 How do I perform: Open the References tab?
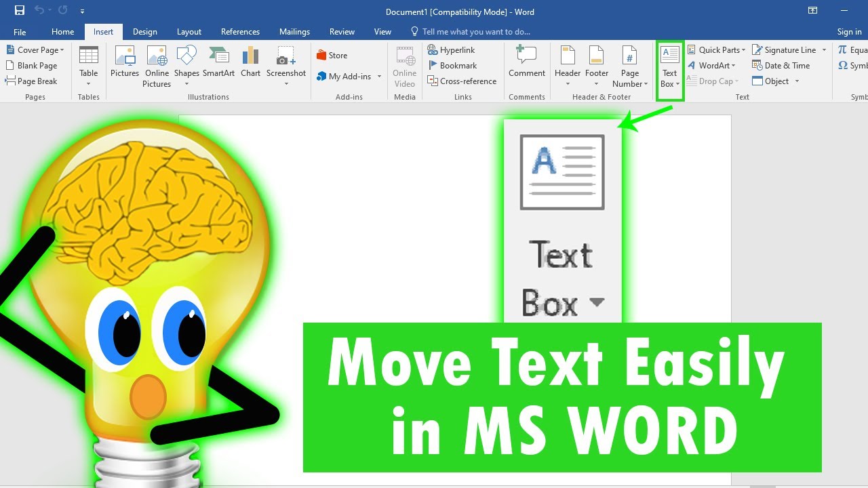[240, 32]
